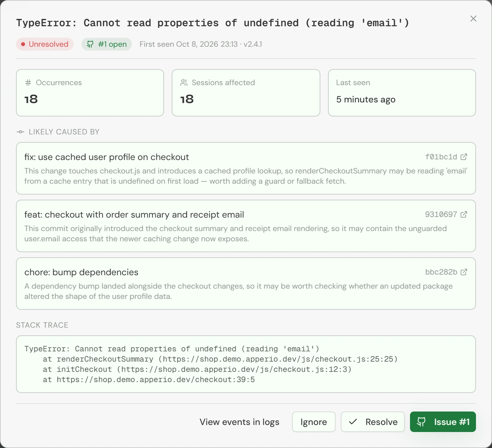Viewport: 492px width, 448px height.
Task: Click the TypeError dialog title
Action: click(x=213, y=23)
